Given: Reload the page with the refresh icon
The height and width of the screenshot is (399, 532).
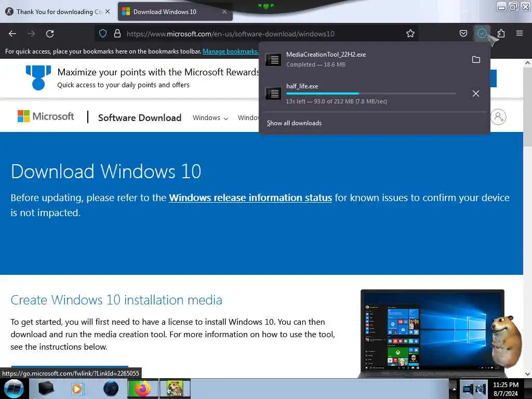Looking at the screenshot, I should pyautogui.click(x=50, y=34).
